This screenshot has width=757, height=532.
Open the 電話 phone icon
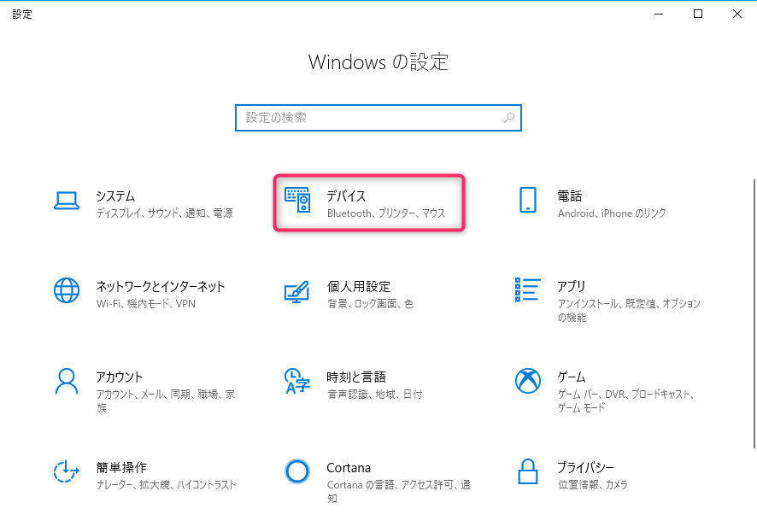pos(528,200)
